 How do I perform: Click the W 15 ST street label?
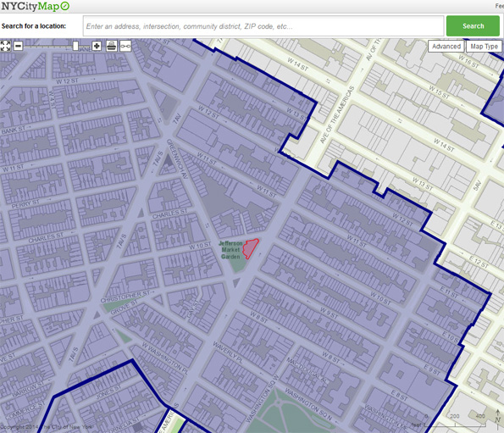pos(440,92)
